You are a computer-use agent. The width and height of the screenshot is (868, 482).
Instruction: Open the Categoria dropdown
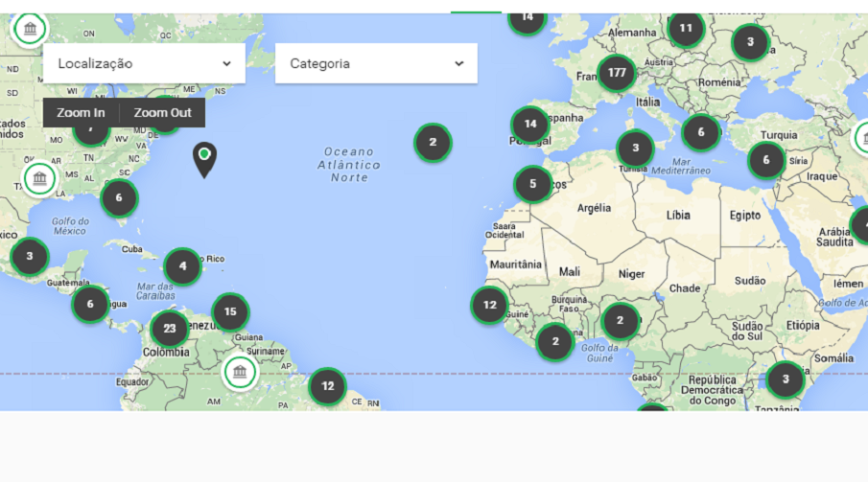click(x=376, y=63)
